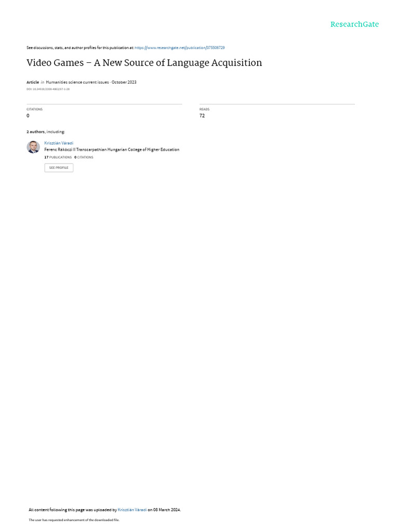Open Humanities science current issues journal name

click(x=77, y=82)
